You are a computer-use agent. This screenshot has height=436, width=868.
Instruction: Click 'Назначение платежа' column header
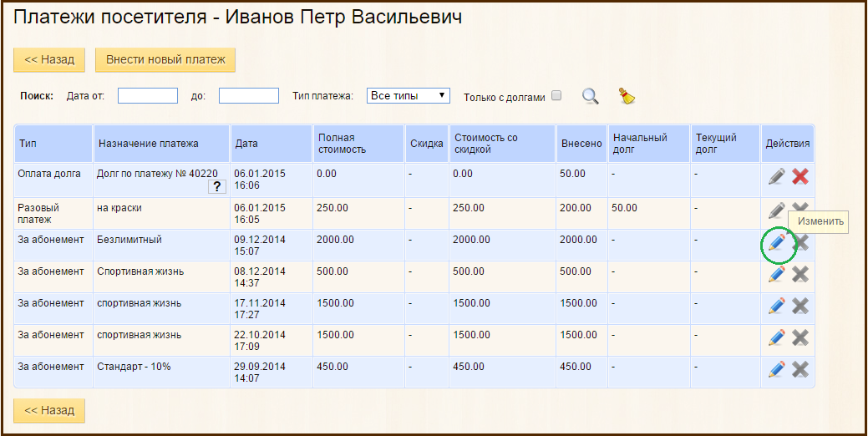click(161, 144)
